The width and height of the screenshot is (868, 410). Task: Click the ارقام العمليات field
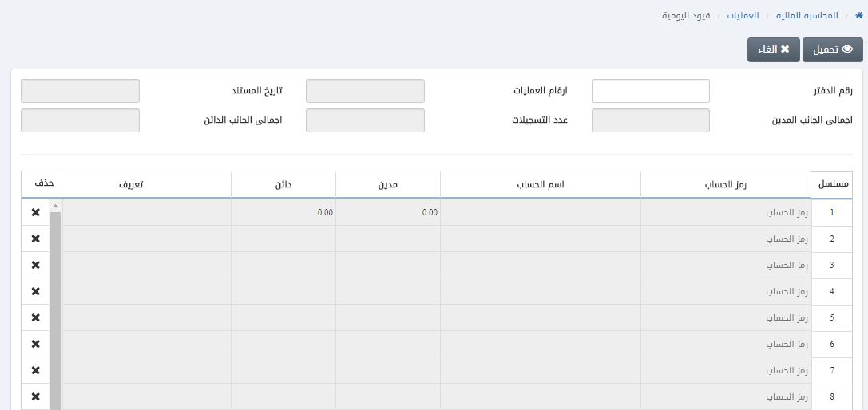365,91
